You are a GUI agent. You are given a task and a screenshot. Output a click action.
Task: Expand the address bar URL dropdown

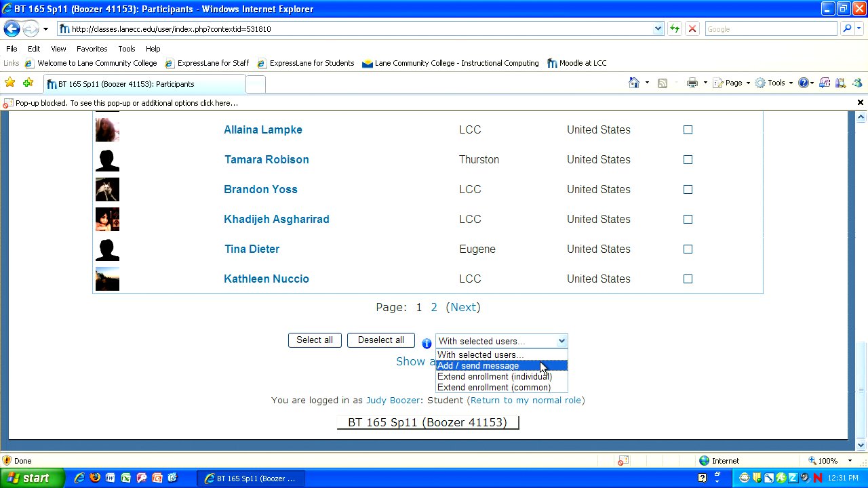click(x=658, y=28)
